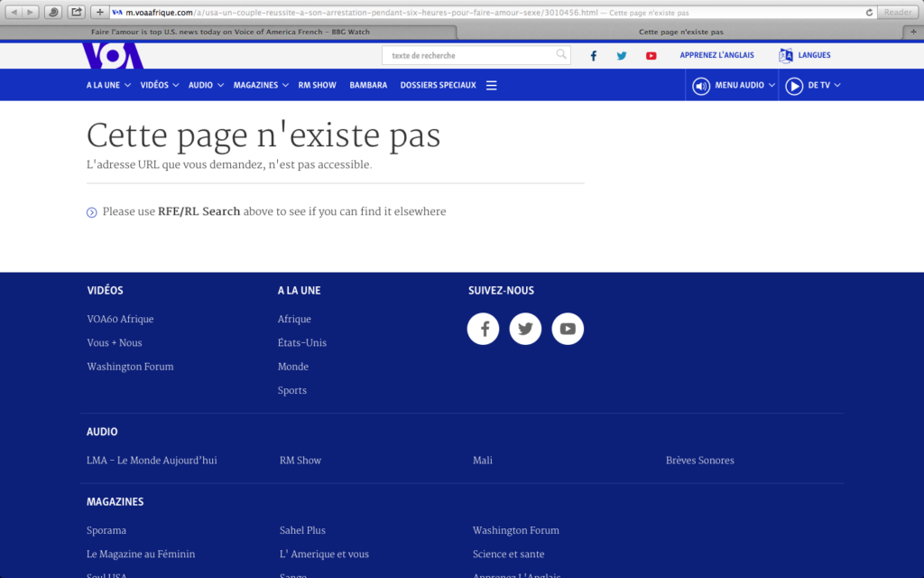Open the MENU AUDIO dropdown
This screenshot has width=924, height=578.
click(x=735, y=86)
